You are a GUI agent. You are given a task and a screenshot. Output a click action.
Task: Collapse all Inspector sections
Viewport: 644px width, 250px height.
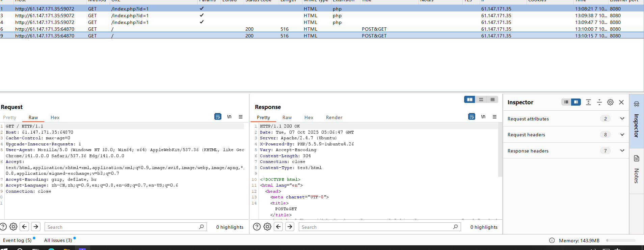tap(599, 102)
